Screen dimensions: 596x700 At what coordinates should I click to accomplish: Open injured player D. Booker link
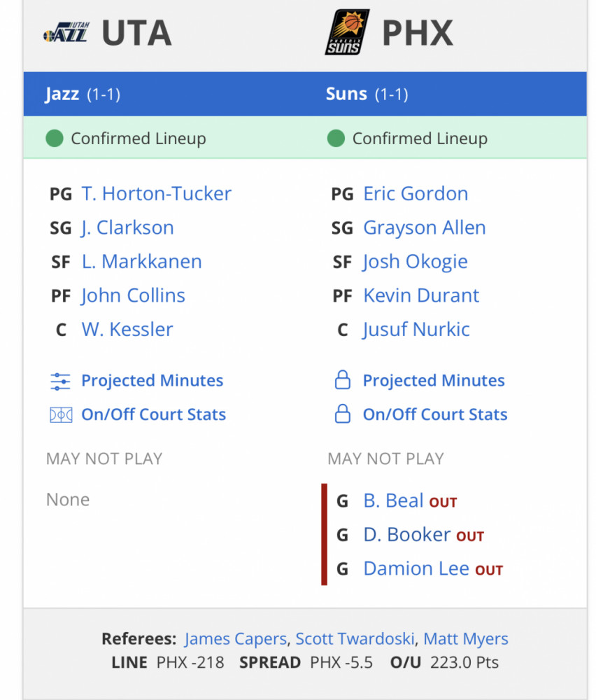(x=407, y=535)
